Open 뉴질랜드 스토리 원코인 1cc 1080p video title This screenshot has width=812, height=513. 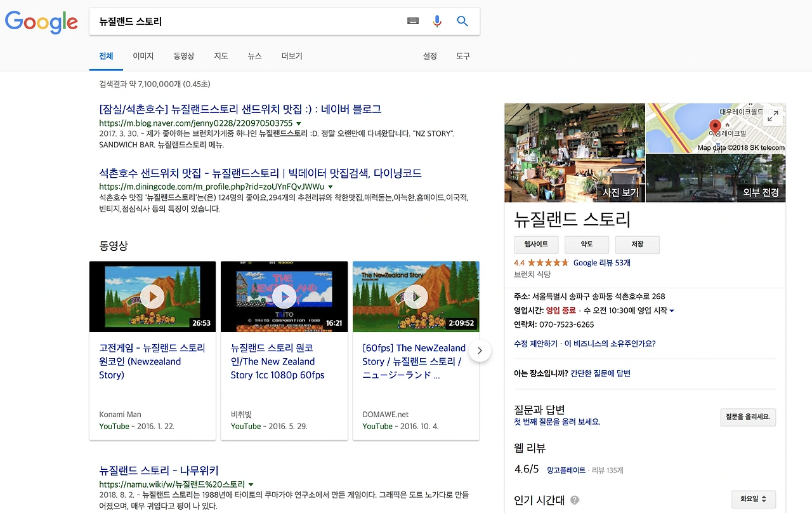point(278,361)
